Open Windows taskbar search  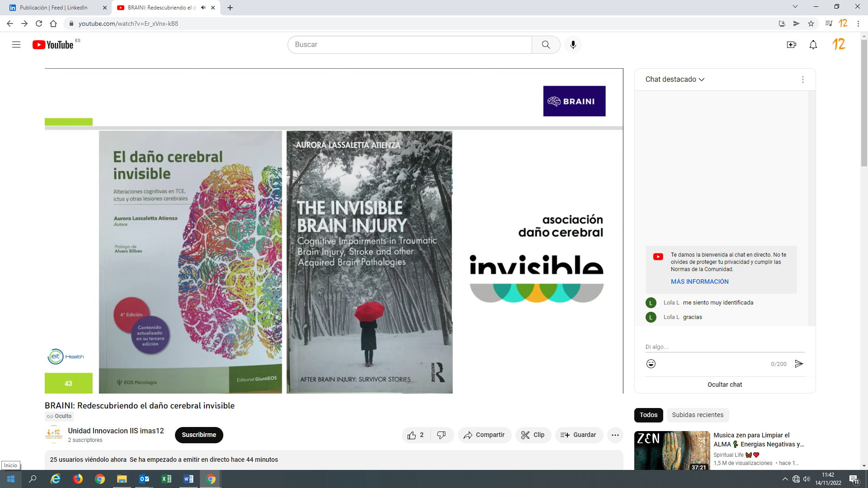33,479
